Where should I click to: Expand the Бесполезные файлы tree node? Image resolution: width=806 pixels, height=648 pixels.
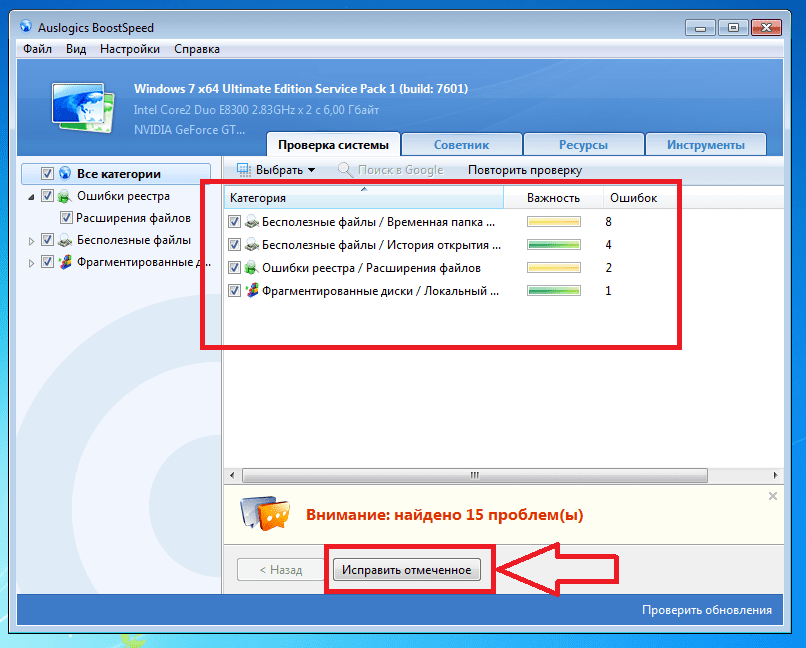[31, 240]
